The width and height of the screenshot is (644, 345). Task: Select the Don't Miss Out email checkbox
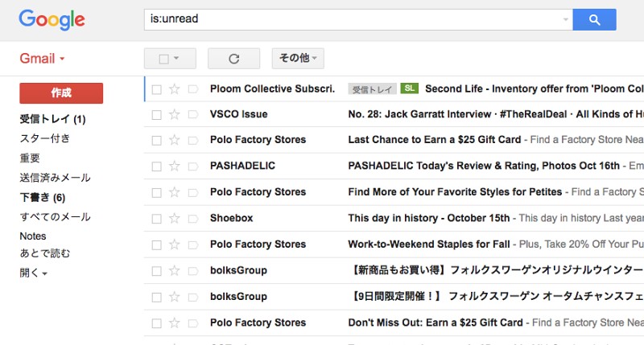tap(156, 323)
